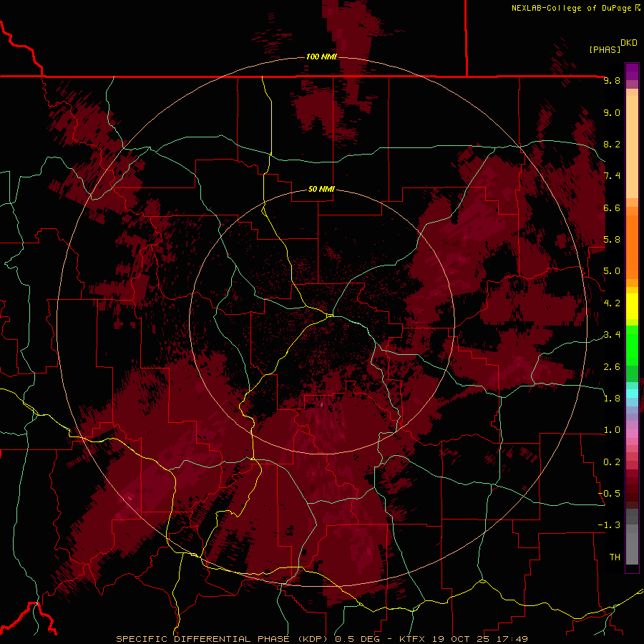Click the [PHAS] unit label
The height and width of the screenshot is (644, 644).
pyautogui.click(x=605, y=49)
